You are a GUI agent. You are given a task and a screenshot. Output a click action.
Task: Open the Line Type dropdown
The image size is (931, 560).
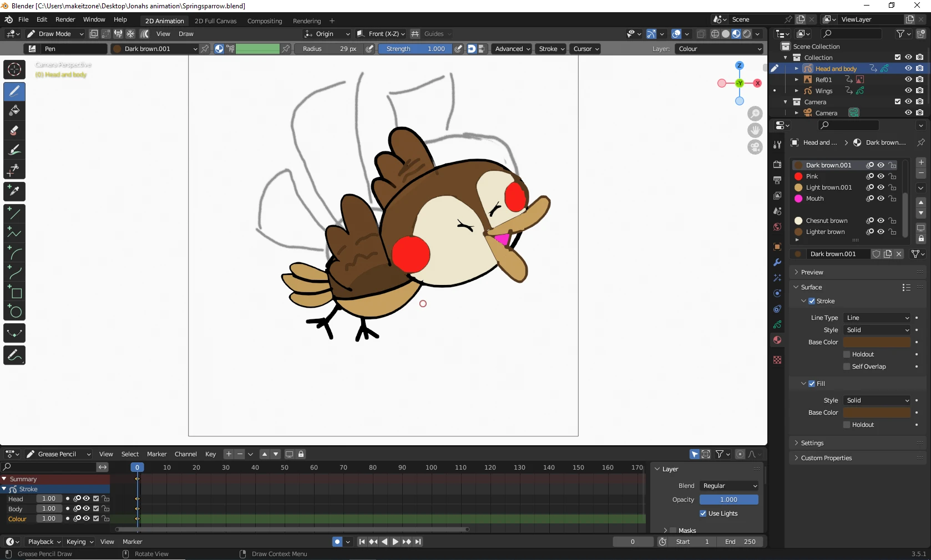coord(877,318)
